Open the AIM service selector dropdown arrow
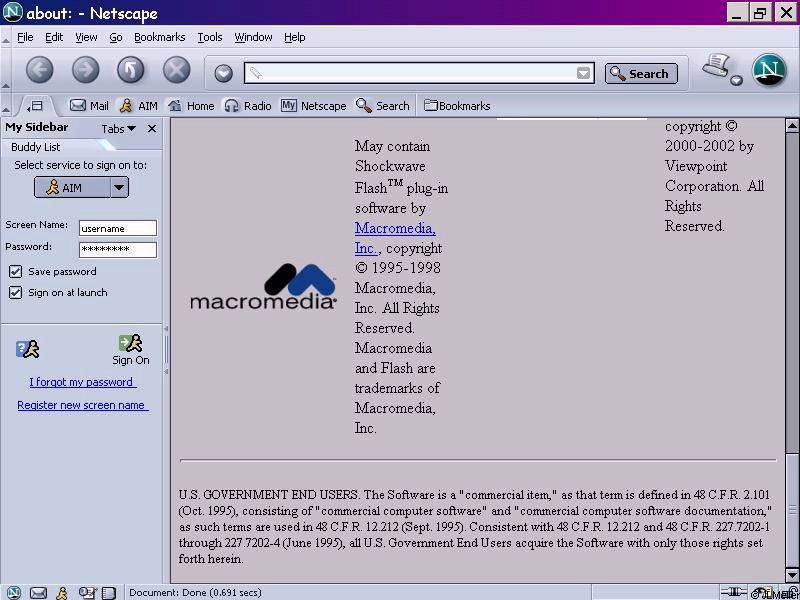This screenshot has height=600, width=800. pyautogui.click(x=119, y=187)
